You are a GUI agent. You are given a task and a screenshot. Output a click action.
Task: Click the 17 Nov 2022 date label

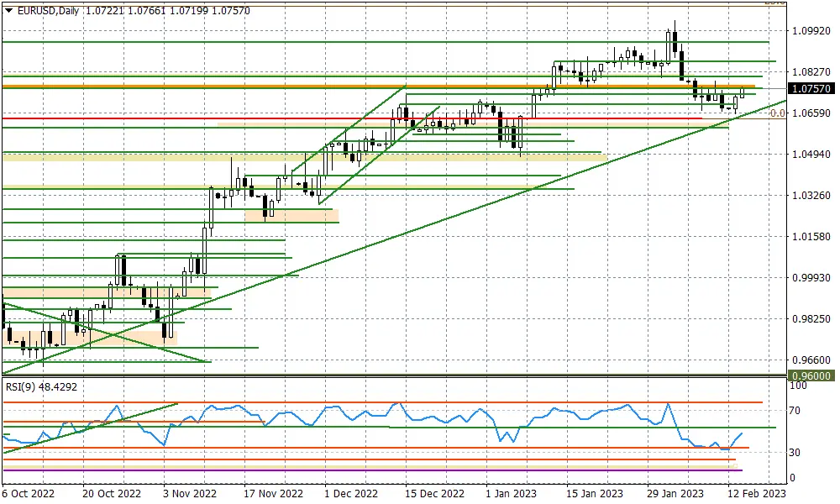point(273,493)
